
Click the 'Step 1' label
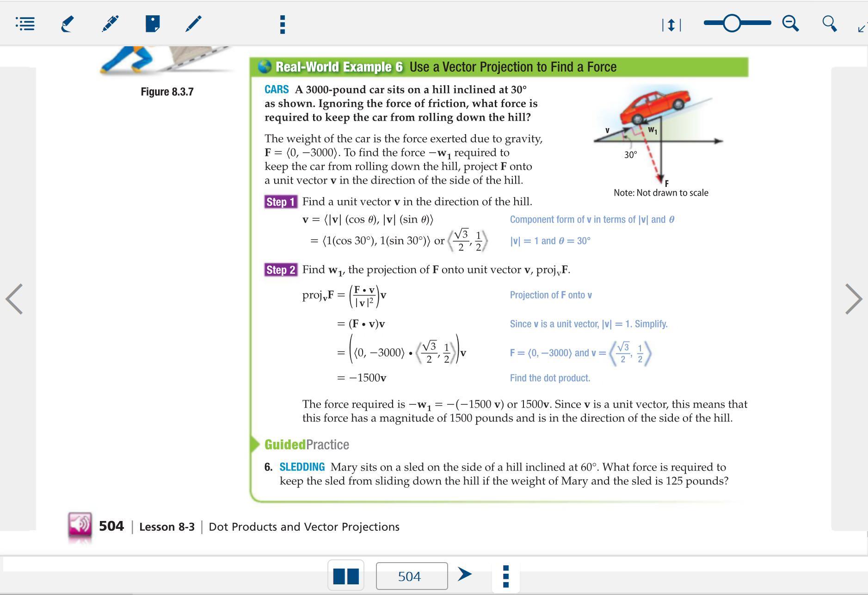point(281,202)
